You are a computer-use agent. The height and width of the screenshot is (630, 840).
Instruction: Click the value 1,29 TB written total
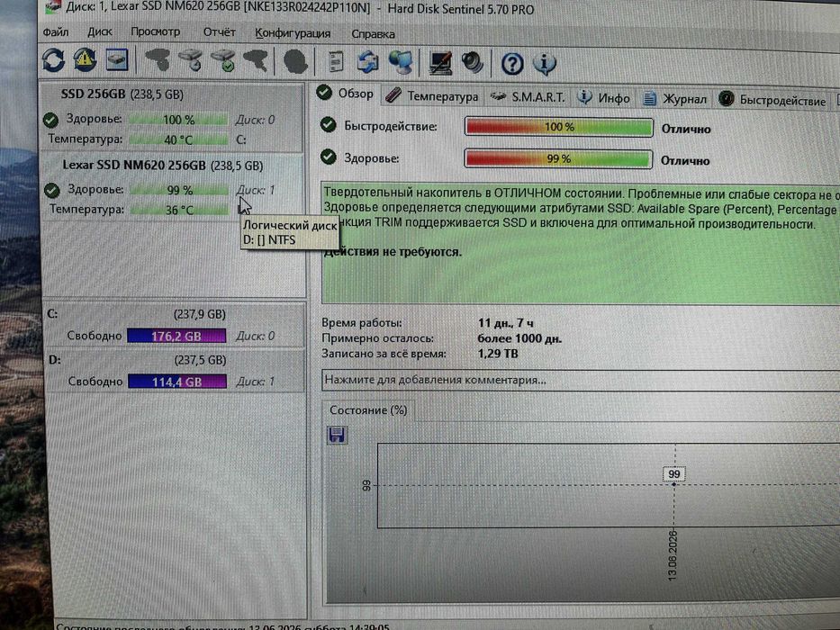[498, 354]
